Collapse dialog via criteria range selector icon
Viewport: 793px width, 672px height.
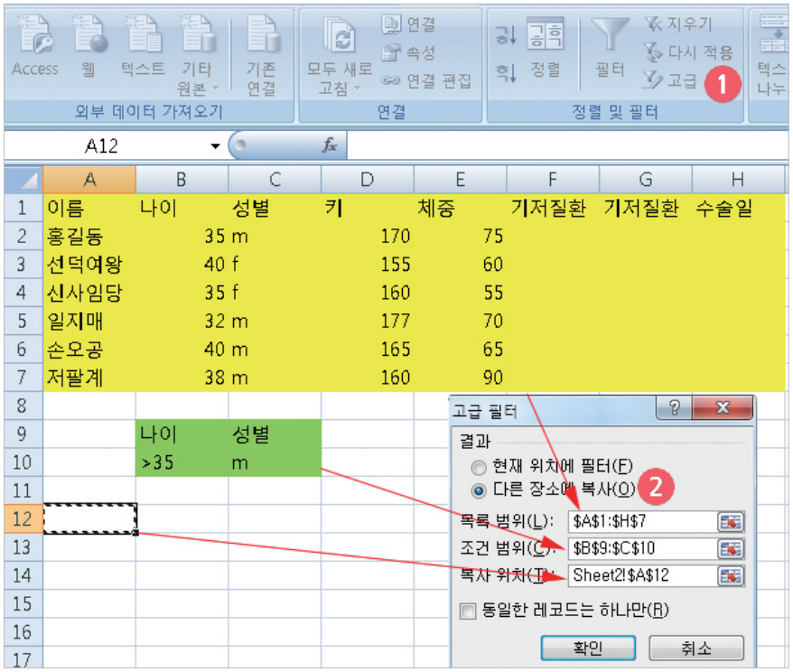point(731,548)
